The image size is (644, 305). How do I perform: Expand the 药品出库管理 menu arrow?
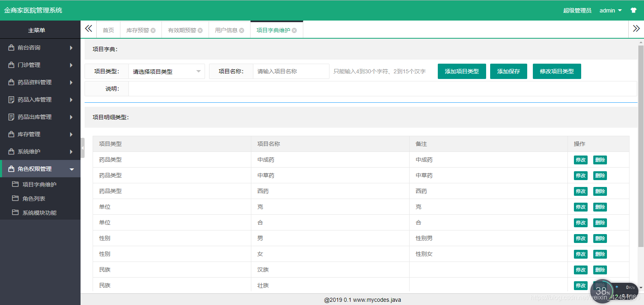tap(71, 117)
